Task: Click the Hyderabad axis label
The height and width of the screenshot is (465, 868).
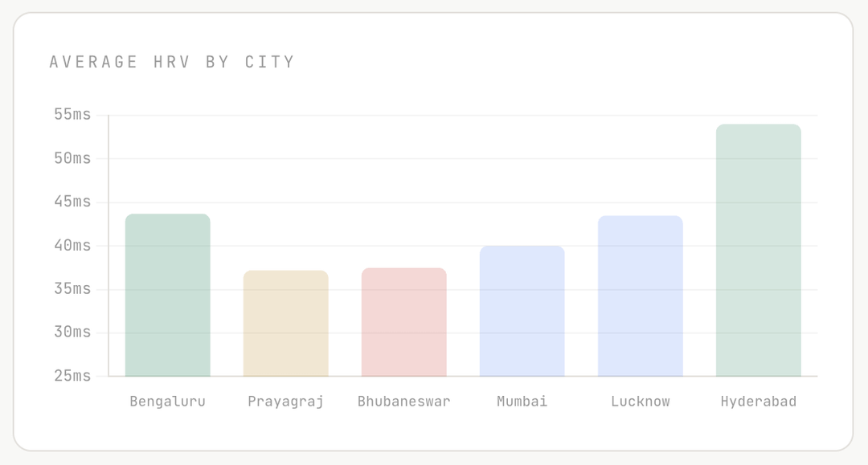Action: tap(758, 402)
